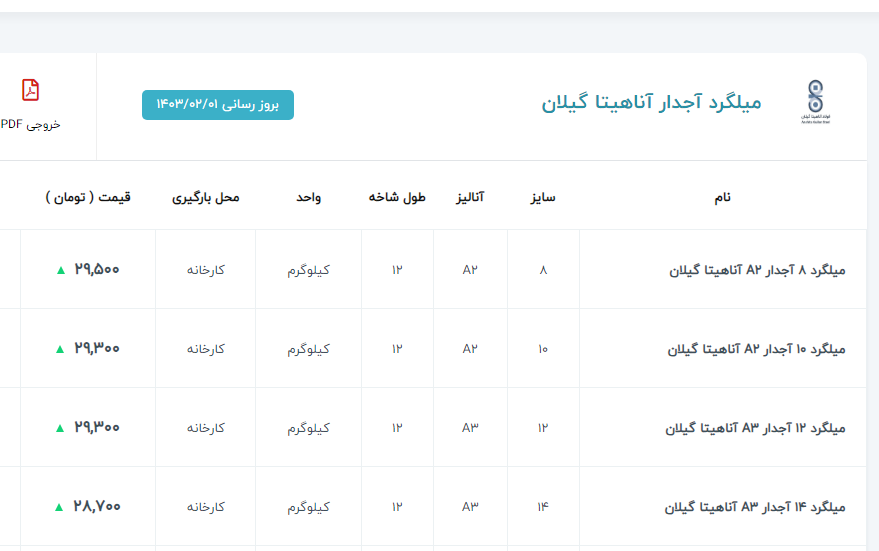
Task: Click the قیمت ( تومان ) column header
Action: pos(88,197)
